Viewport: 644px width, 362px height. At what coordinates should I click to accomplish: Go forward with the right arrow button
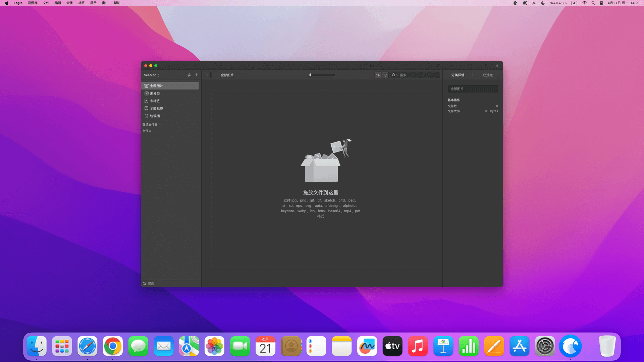click(215, 75)
